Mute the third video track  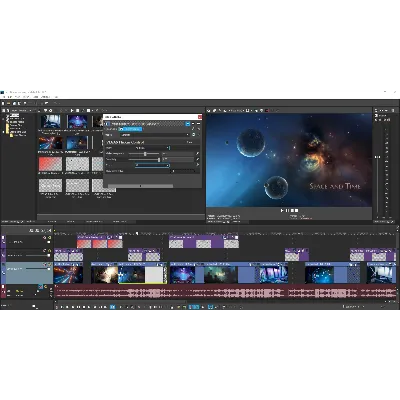[45, 264]
